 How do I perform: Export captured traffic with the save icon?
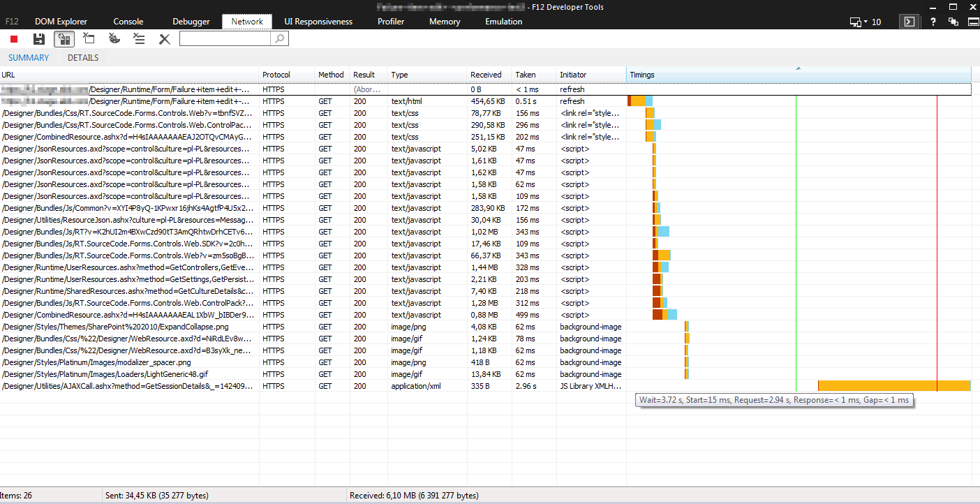pyautogui.click(x=39, y=39)
